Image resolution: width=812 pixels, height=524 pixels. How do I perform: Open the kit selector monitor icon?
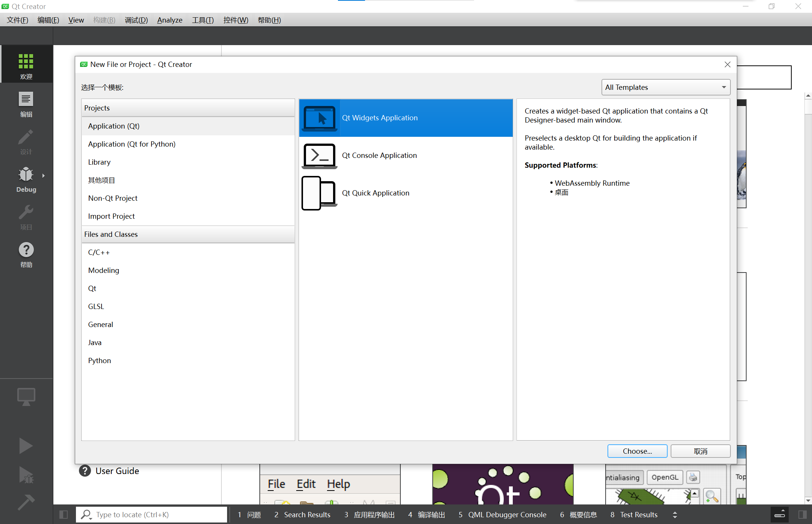pyautogui.click(x=26, y=397)
